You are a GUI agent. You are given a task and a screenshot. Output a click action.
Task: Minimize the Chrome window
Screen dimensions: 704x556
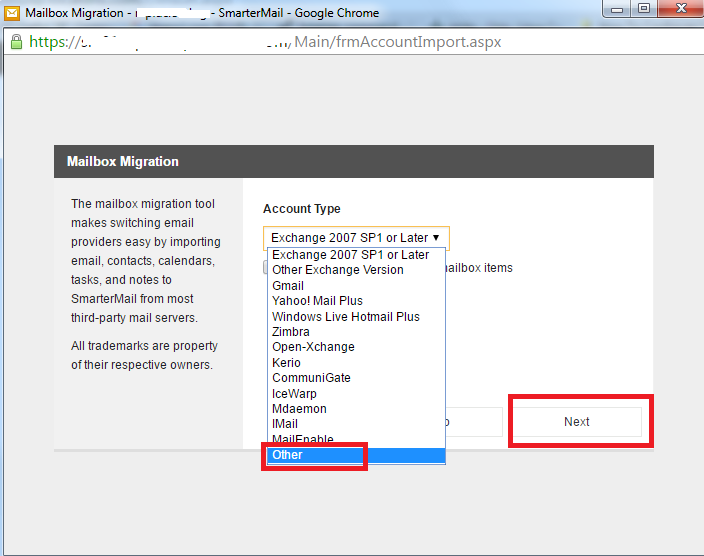point(616,9)
